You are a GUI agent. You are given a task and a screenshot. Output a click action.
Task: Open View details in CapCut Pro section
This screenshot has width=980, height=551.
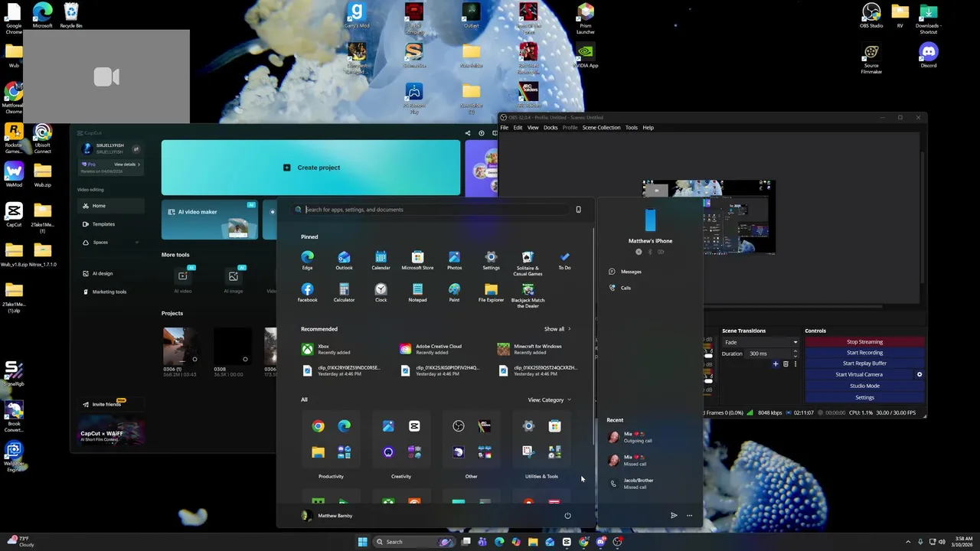(x=126, y=165)
